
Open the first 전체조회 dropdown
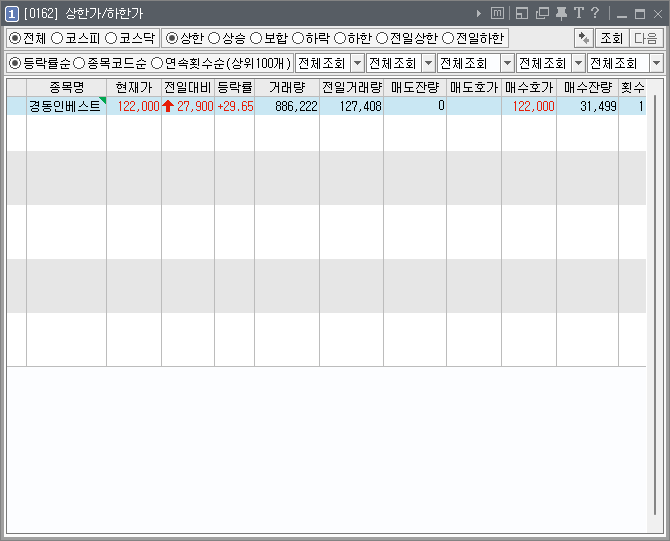(357, 64)
